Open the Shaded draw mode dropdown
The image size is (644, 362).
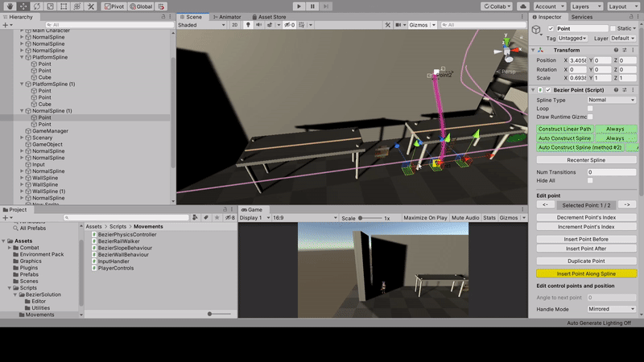[x=202, y=25]
